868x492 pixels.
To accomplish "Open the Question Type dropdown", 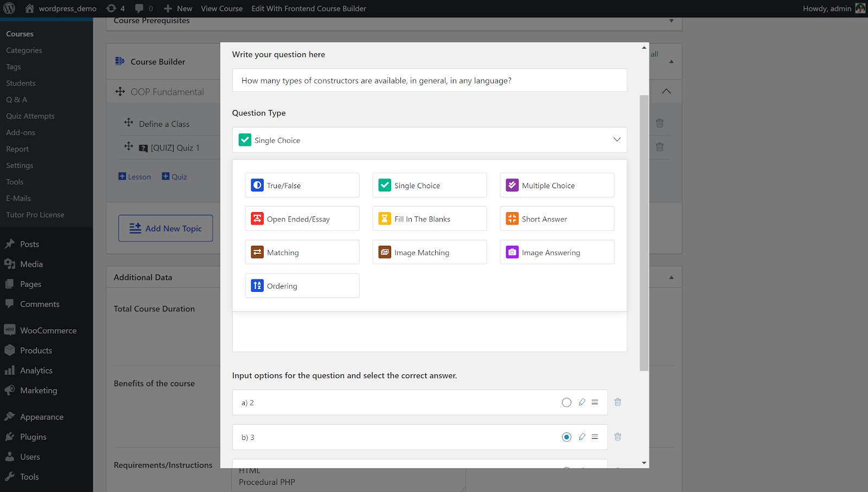I will (x=430, y=140).
